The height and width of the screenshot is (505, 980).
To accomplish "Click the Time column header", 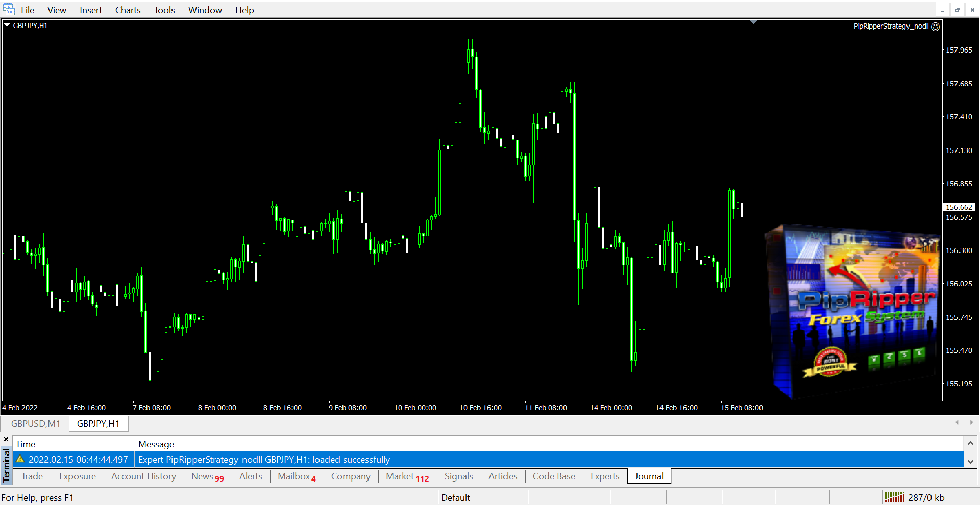I will (26, 444).
